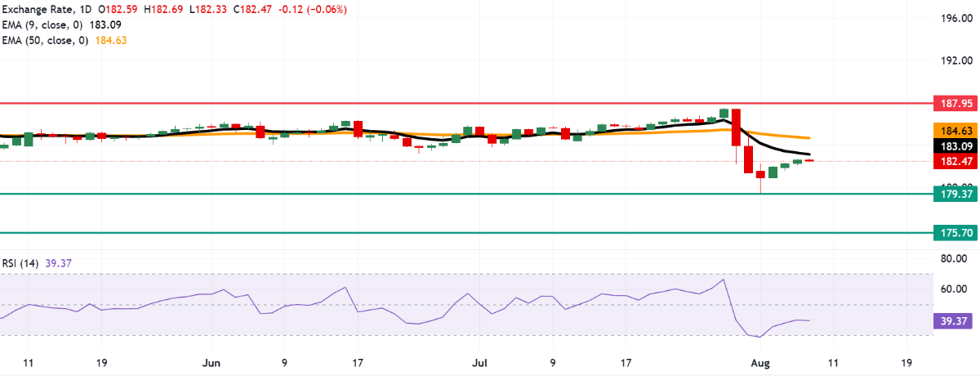Click the 196.00 price scale value
980x376 pixels.
tap(955, 18)
